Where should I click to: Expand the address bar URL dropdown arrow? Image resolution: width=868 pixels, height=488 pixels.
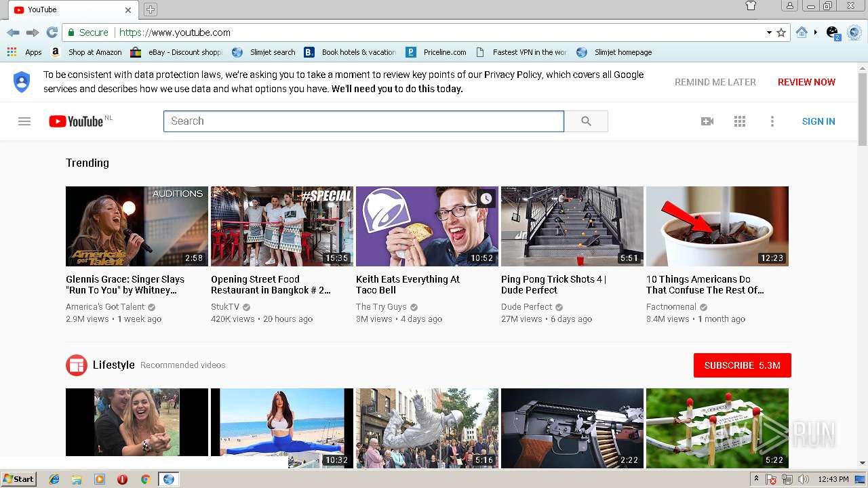pyautogui.click(x=769, y=33)
